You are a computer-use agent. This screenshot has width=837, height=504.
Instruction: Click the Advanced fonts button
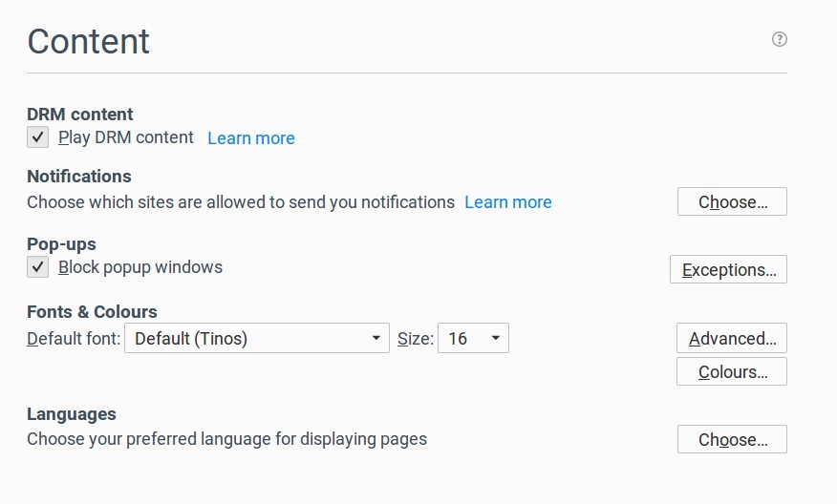[x=732, y=339]
